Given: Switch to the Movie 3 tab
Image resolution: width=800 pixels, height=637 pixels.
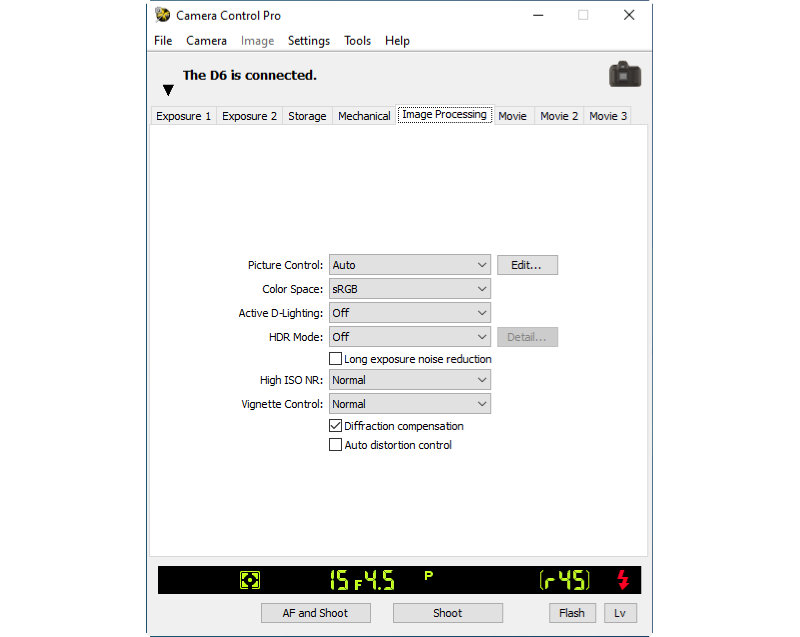Looking at the screenshot, I should tap(608, 116).
